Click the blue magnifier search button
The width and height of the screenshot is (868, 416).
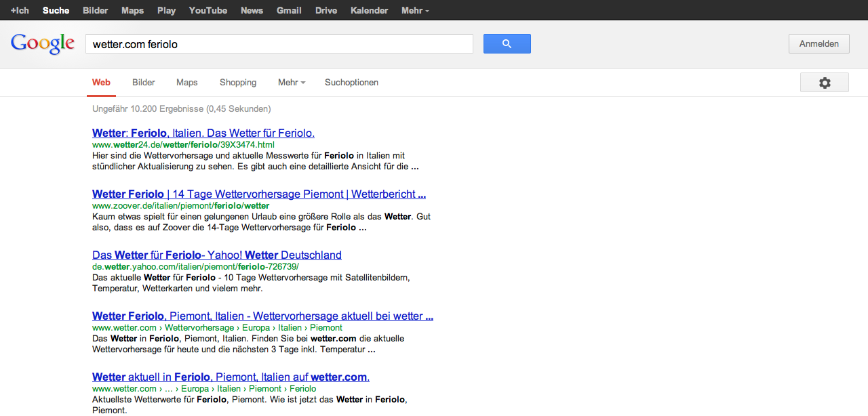507,44
